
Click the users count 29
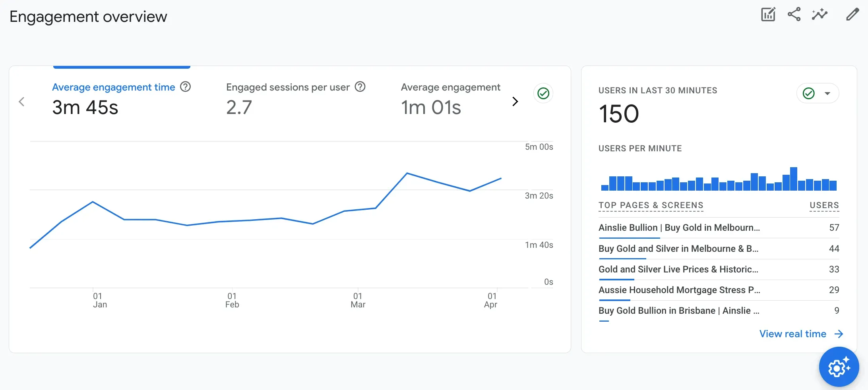(834, 290)
